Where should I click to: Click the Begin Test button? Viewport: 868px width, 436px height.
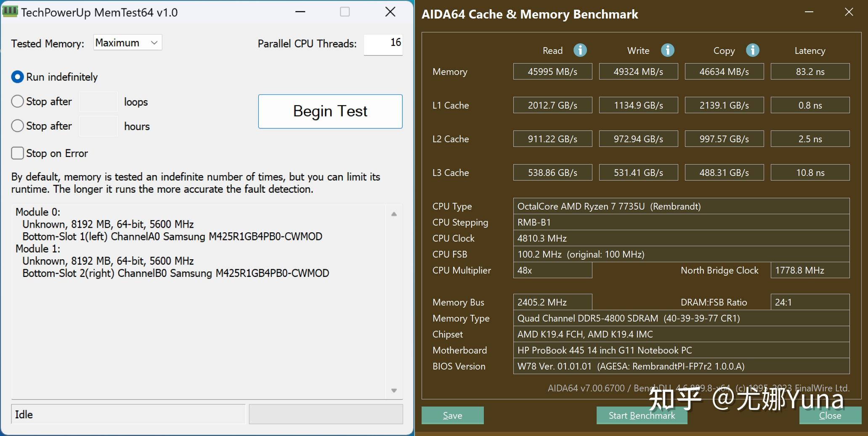tap(330, 112)
